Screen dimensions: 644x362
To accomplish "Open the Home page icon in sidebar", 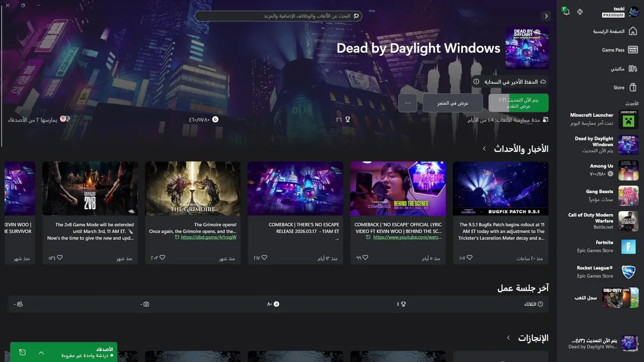I will click(x=633, y=31).
